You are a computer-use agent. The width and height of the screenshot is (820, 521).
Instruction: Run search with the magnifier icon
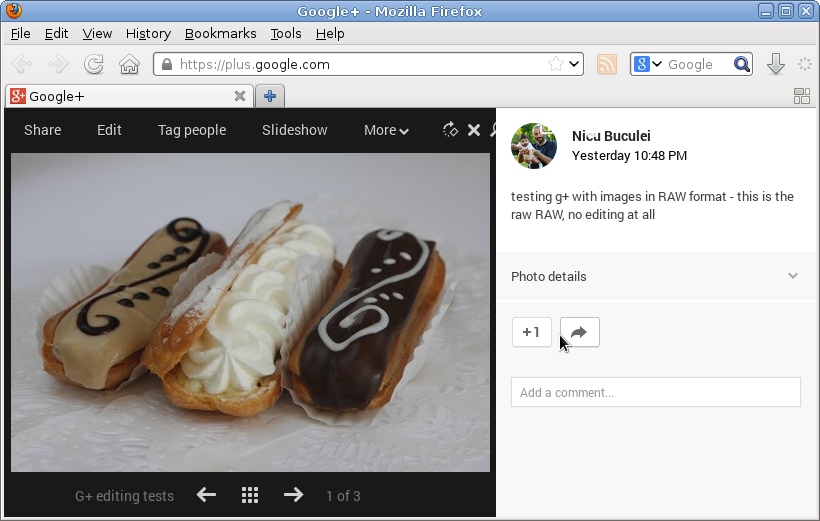tap(742, 64)
